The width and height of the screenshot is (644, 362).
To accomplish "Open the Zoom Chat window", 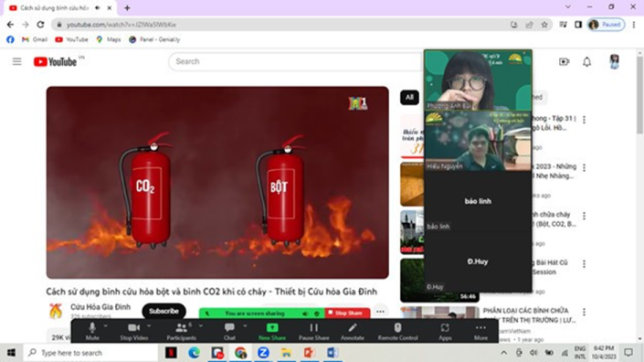I will click(229, 331).
